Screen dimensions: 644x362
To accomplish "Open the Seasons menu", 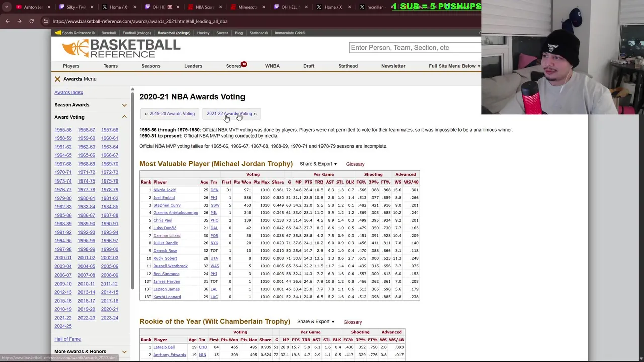I will [151, 66].
